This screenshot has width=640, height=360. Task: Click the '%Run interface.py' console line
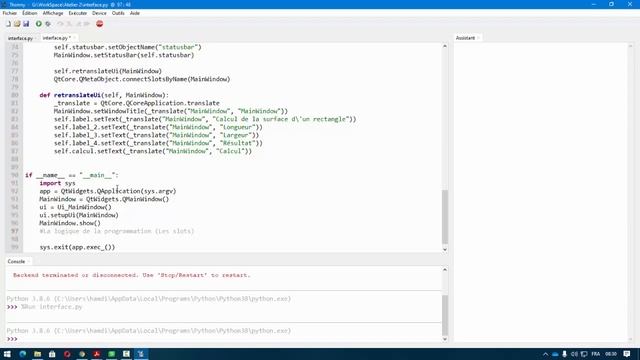51,307
